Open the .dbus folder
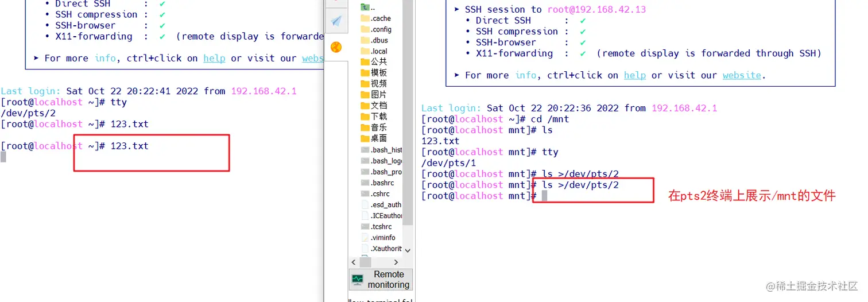868x302 pixels. coord(374,40)
